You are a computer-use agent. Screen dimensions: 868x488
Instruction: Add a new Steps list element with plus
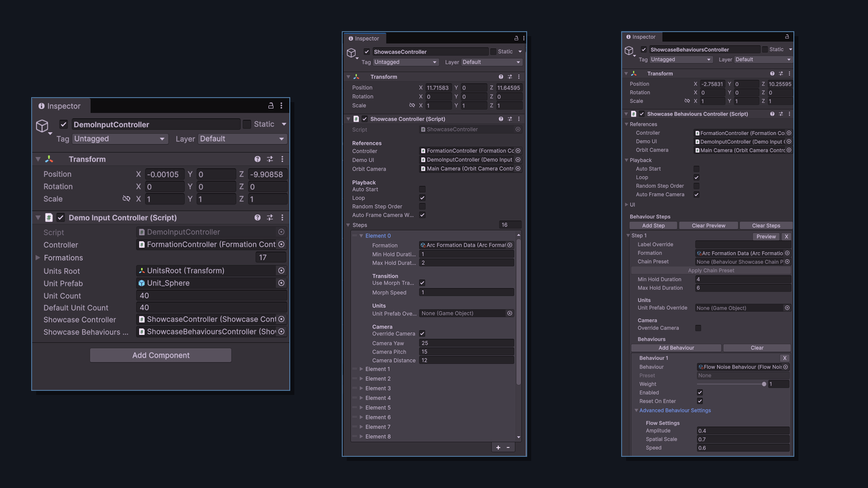point(498,447)
